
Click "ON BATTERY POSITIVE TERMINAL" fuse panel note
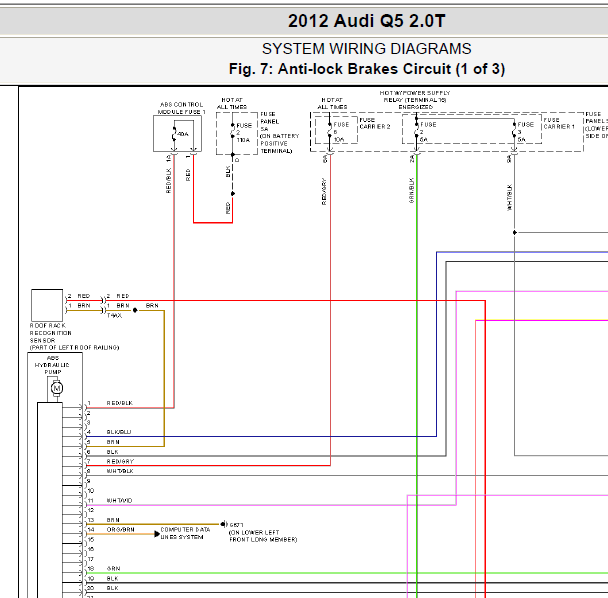[x=279, y=143]
